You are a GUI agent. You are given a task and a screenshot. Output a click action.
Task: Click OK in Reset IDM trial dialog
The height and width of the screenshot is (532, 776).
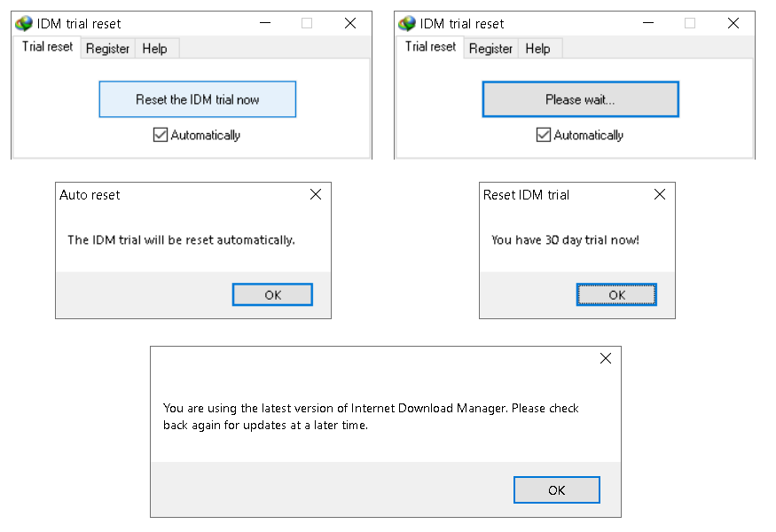point(616,294)
